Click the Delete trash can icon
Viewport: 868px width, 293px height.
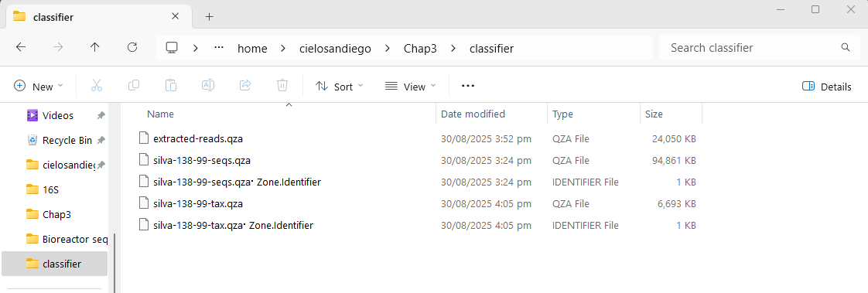point(282,86)
